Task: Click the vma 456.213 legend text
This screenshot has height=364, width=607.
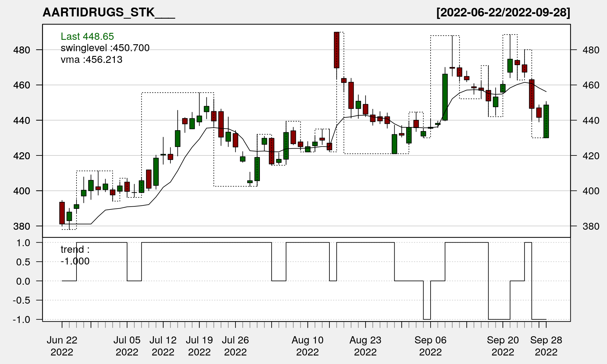Action: point(91,60)
